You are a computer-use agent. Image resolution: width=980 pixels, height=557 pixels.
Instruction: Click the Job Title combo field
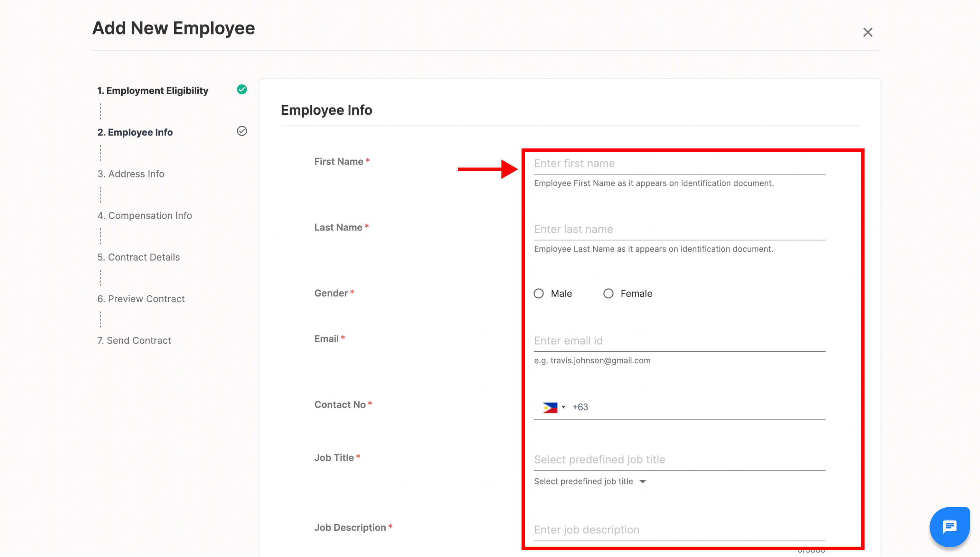click(679, 459)
